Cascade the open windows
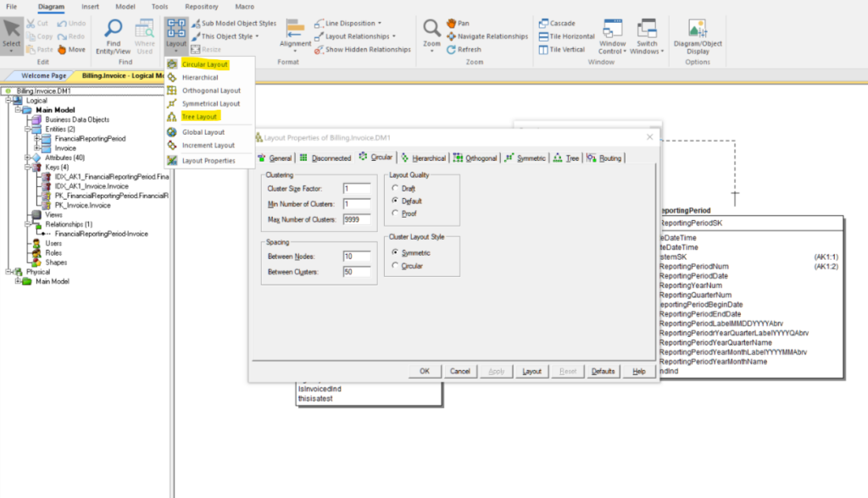The width and height of the screenshot is (868, 498). pos(558,23)
